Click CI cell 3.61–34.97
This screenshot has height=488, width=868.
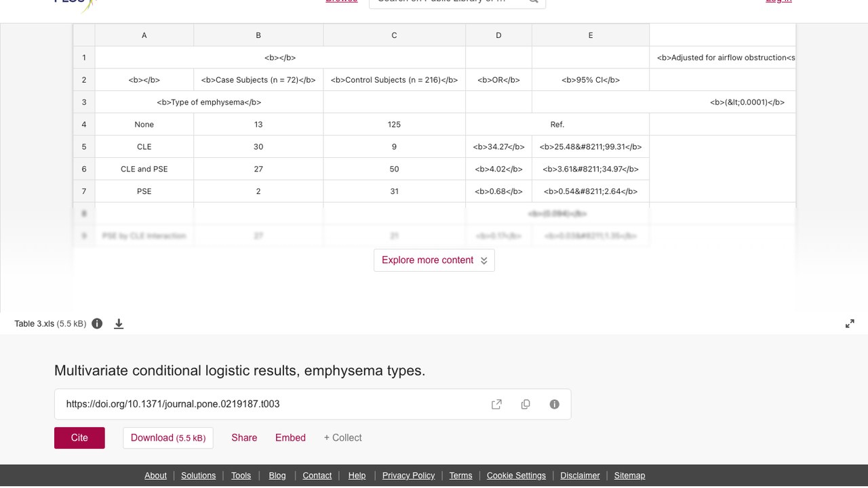[x=591, y=169]
